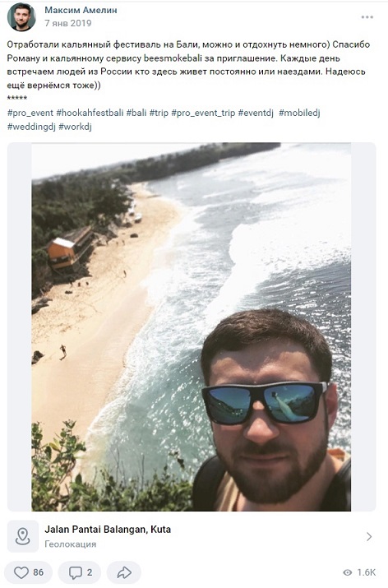Click the views eye icon
This screenshot has width=388, height=588.
tap(348, 572)
